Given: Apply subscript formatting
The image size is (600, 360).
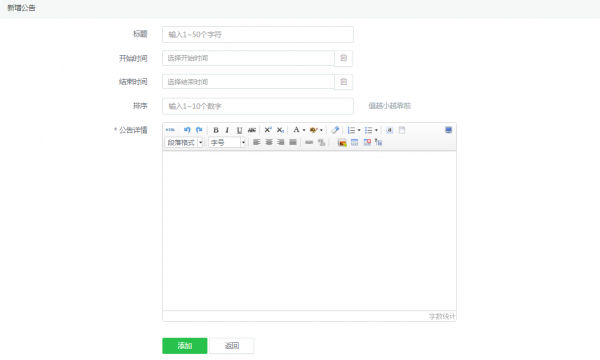Looking at the screenshot, I should 280,130.
